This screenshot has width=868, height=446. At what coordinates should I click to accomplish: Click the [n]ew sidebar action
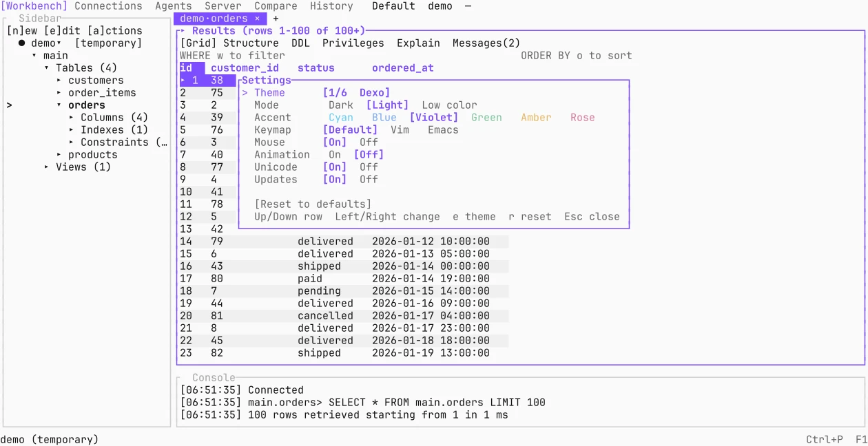coord(22,31)
